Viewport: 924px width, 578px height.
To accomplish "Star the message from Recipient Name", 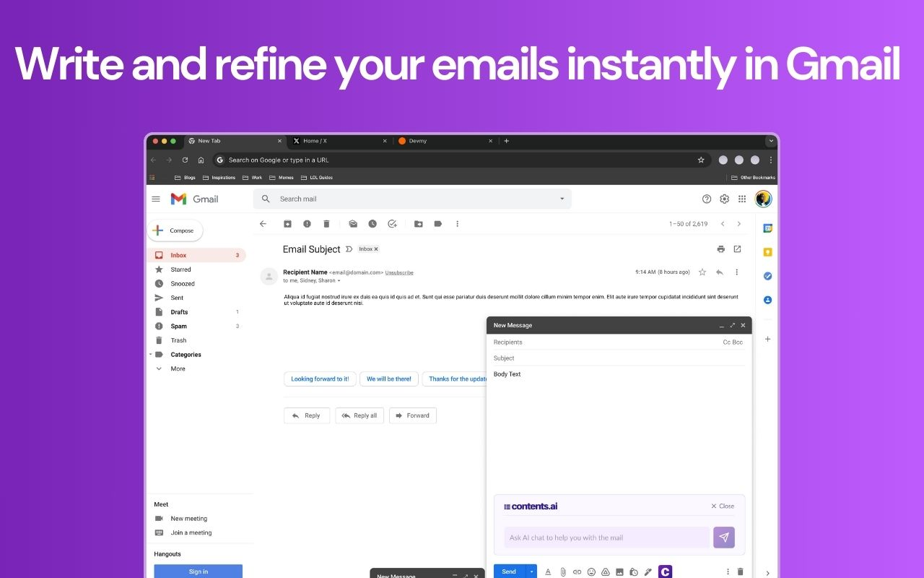I will click(702, 272).
